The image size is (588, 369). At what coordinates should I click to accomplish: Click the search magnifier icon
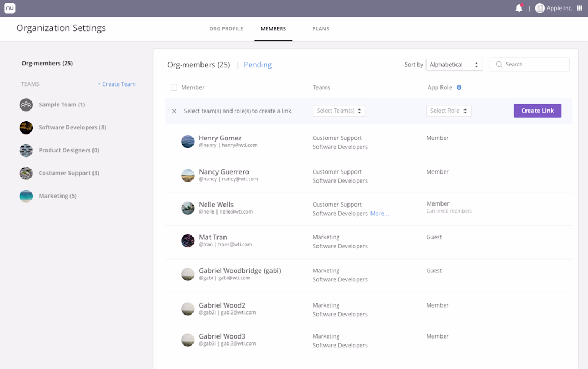[x=499, y=65]
